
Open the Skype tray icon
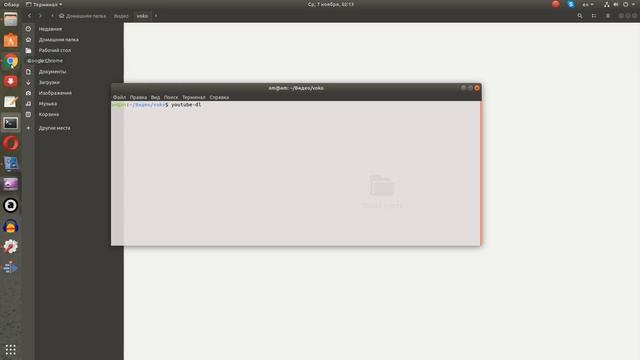point(571,4)
